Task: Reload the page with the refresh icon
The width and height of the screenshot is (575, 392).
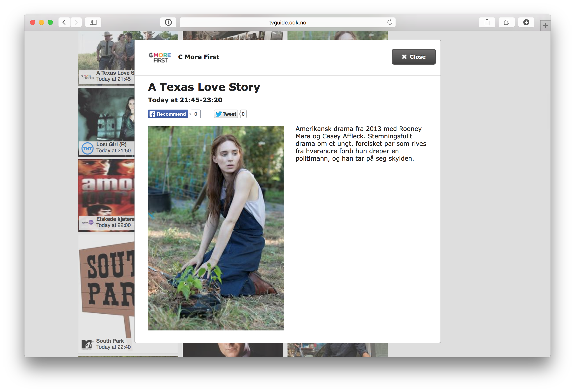Action: (x=390, y=22)
